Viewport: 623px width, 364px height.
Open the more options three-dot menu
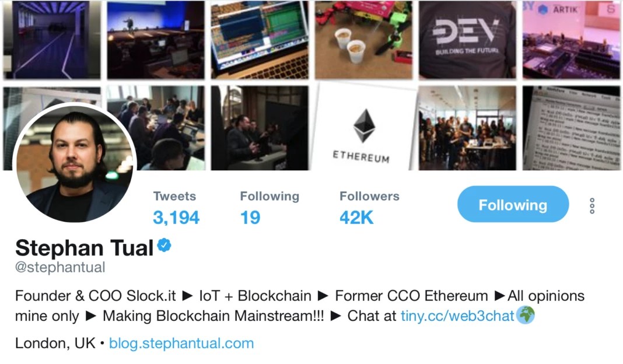pyautogui.click(x=592, y=205)
